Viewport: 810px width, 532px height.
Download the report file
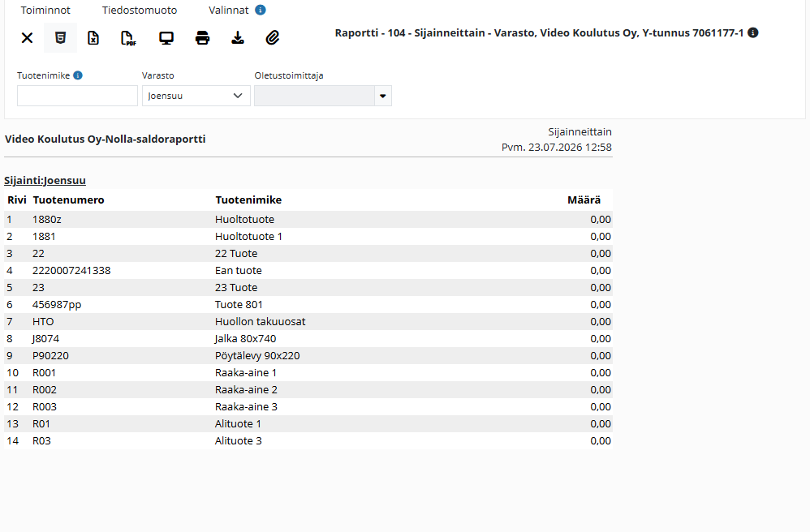[238, 37]
